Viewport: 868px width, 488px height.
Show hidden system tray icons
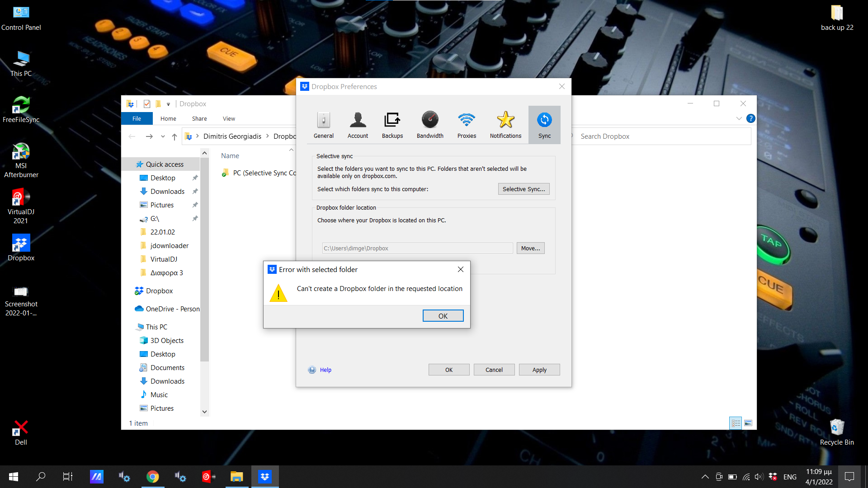click(705, 477)
